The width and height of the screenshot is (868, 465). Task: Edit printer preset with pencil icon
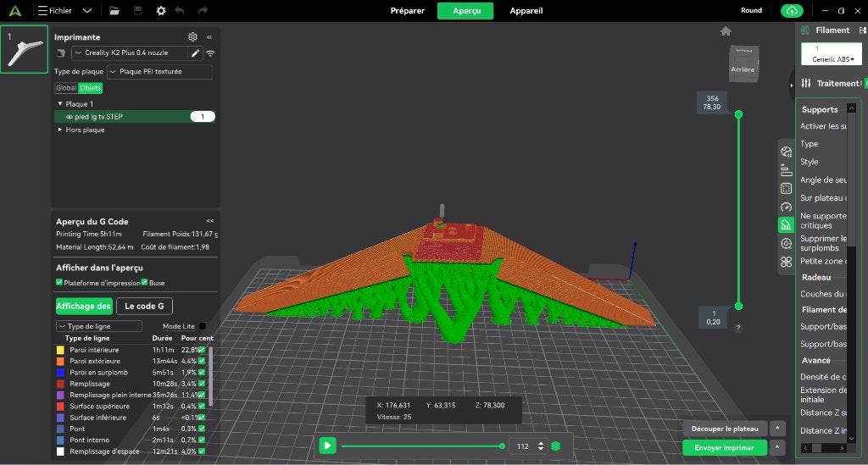[195, 53]
